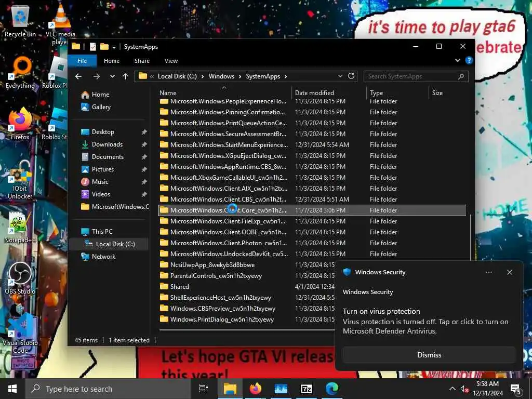Launch Firefox from the desktop shortcut
This screenshot has width=532, height=399.
coord(20,124)
